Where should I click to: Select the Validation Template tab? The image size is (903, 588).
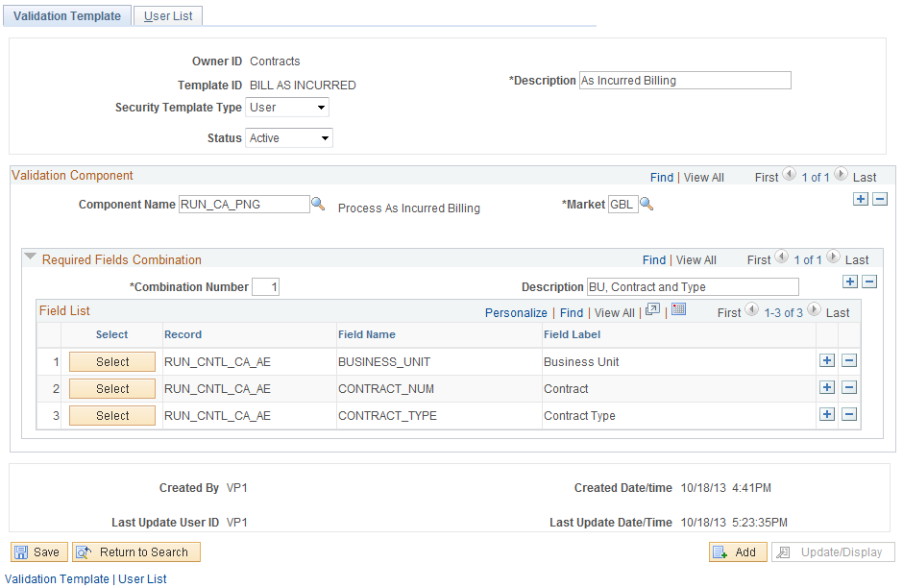pos(66,15)
